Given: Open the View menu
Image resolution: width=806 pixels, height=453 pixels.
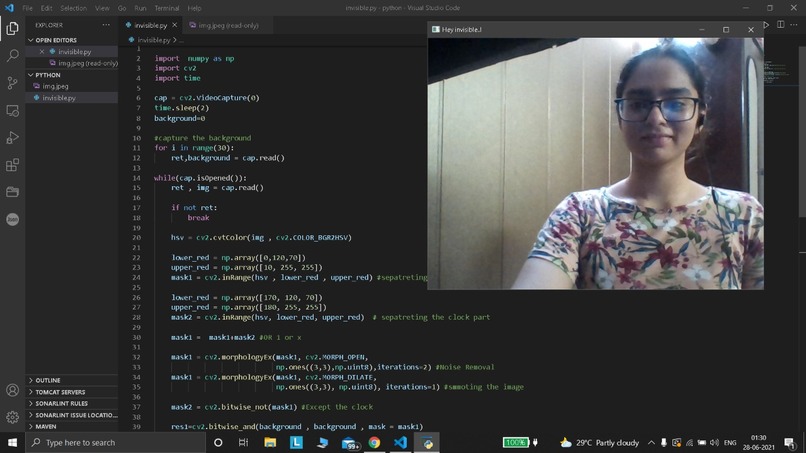Looking at the screenshot, I should point(102,8).
